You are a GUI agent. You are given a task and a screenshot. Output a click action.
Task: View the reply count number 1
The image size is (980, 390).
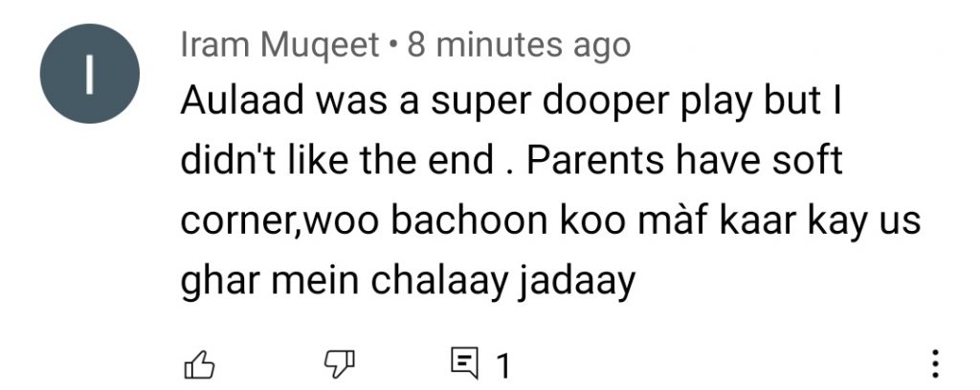click(x=503, y=366)
